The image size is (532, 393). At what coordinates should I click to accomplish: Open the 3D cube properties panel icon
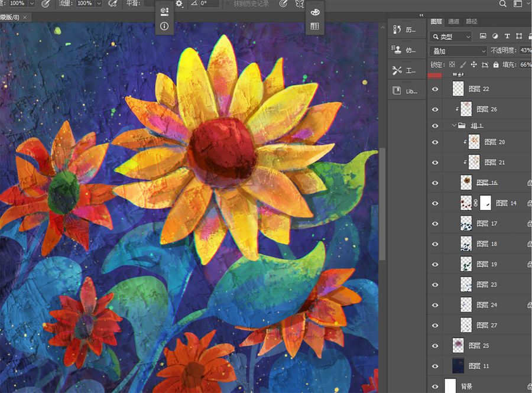pyautogui.click(x=164, y=12)
